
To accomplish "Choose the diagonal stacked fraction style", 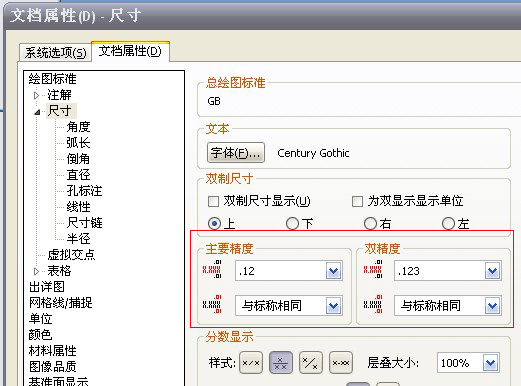I will click(x=311, y=363).
